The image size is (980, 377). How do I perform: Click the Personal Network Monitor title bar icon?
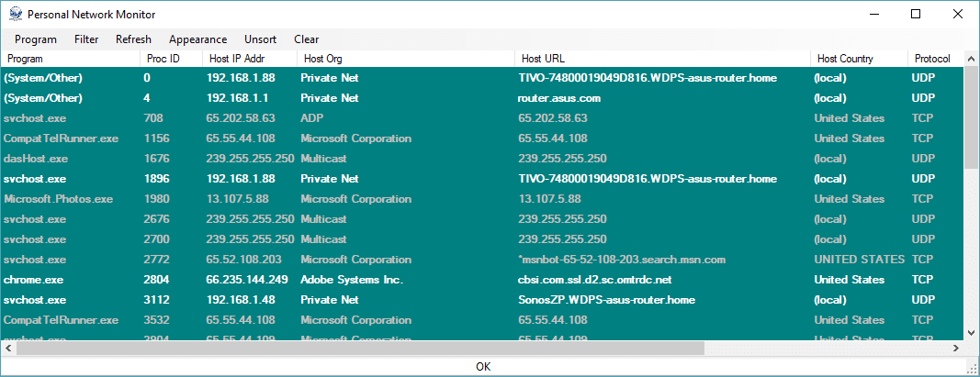15,14
